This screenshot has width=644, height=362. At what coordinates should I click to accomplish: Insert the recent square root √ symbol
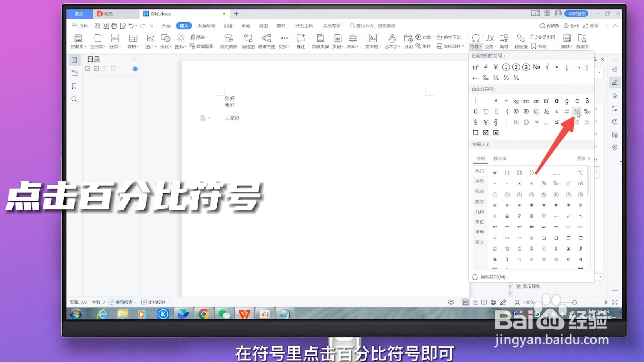coord(547,67)
